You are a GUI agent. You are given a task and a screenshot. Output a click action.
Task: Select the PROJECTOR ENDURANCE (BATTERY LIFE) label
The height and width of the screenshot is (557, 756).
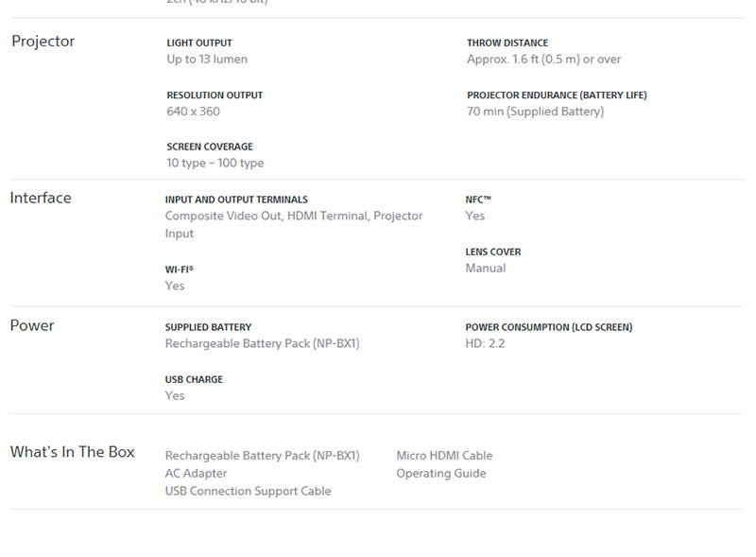click(557, 96)
